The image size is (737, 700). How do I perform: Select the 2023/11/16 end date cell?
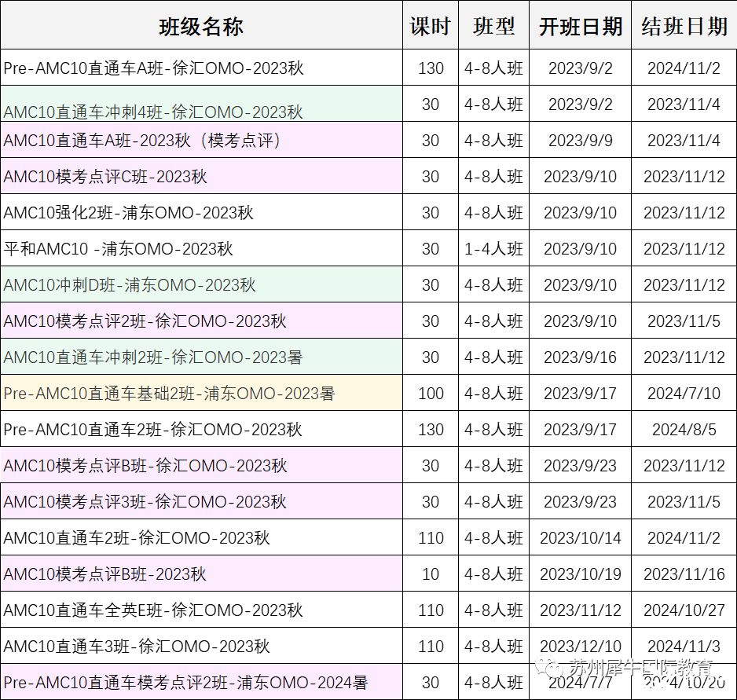pyautogui.click(x=684, y=574)
